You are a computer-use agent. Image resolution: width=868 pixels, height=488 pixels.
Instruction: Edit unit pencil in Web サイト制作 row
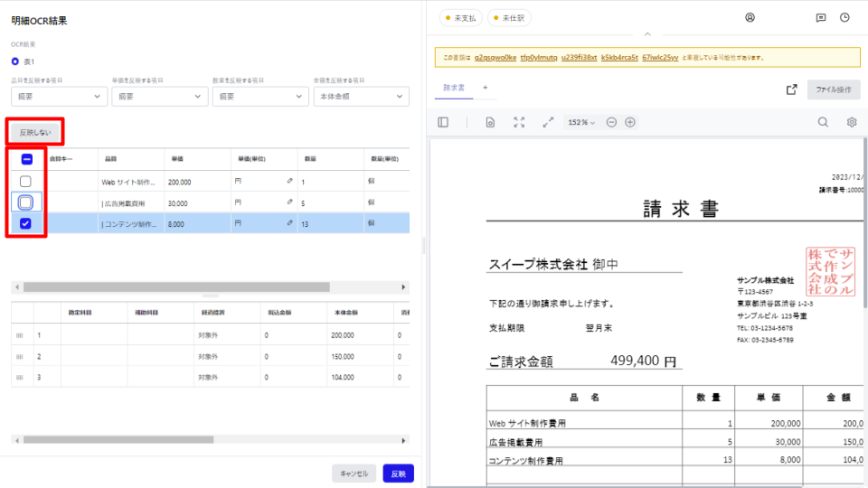[289, 181]
